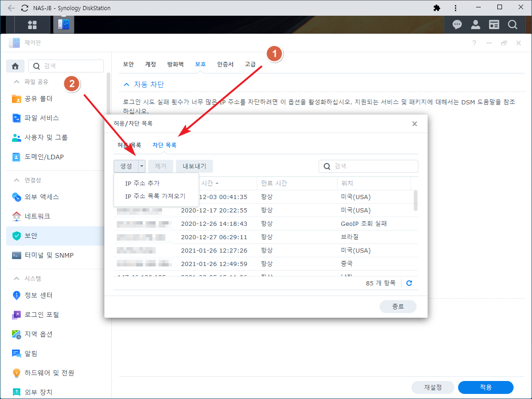Collapse the 연결성 sidebar group

16,180
